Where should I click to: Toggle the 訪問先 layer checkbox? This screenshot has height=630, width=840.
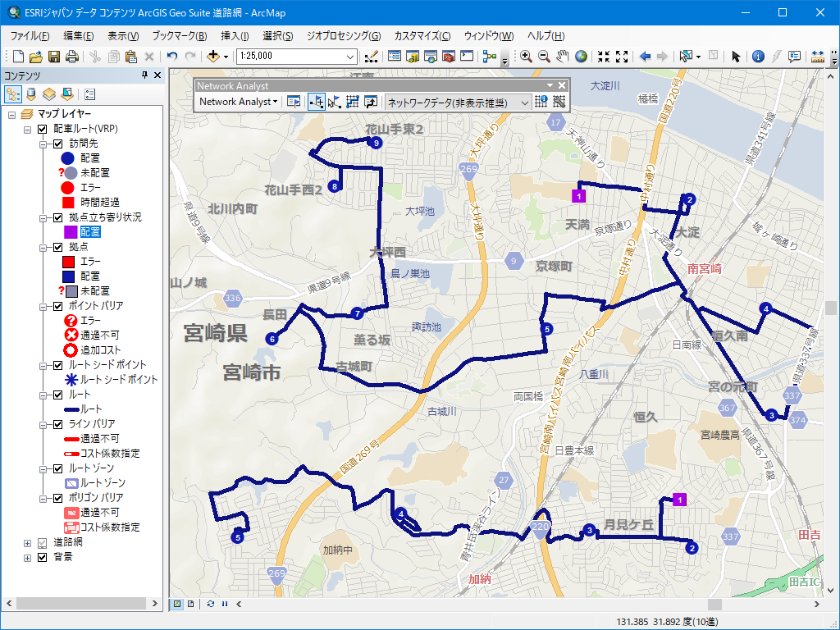tap(58, 144)
